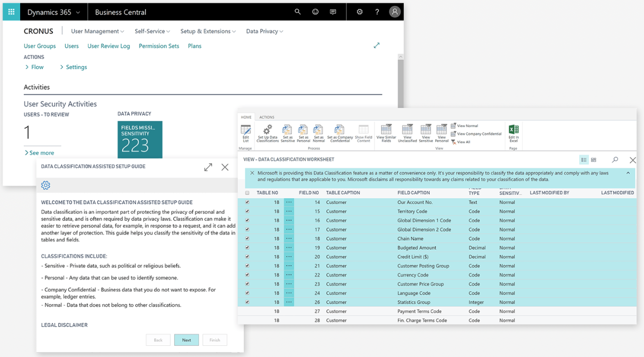644x357 pixels.
Task: Click Finish in the setup guide
Action: [215, 340]
